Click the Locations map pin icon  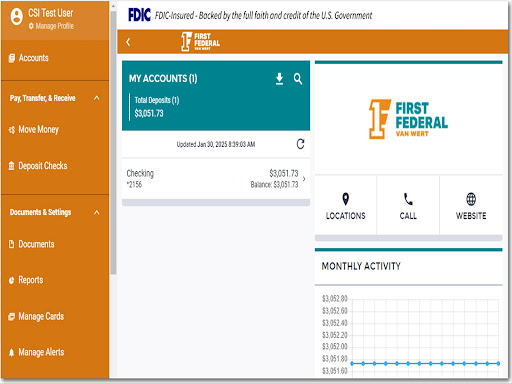tap(346, 199)
